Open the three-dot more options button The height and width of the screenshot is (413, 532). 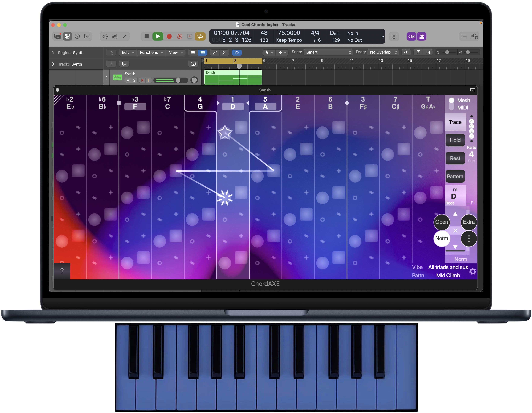pyautogui.click(x=469, y=239)
